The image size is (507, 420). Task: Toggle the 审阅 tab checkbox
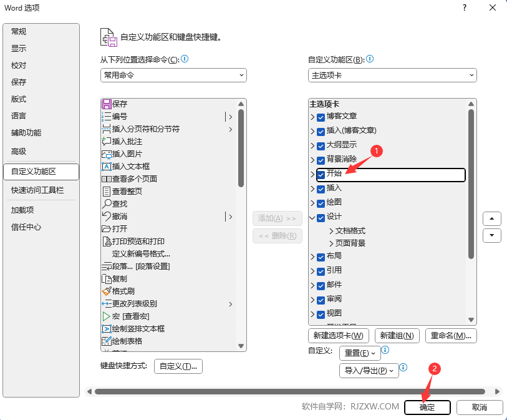point(321,300)
